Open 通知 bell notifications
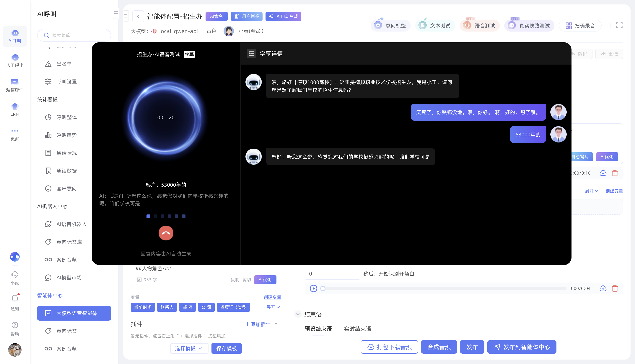 [15, 302]
